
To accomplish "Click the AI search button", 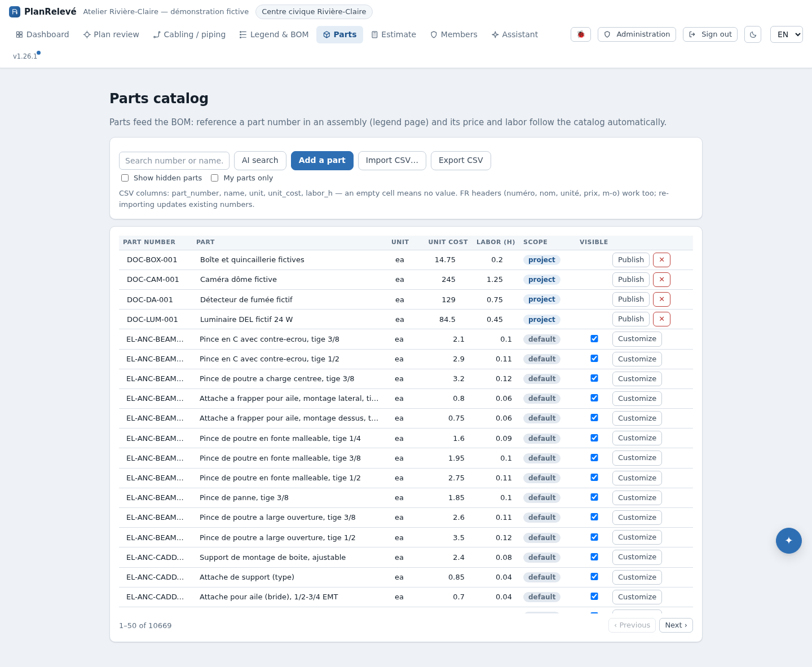I will coord(260,161).
